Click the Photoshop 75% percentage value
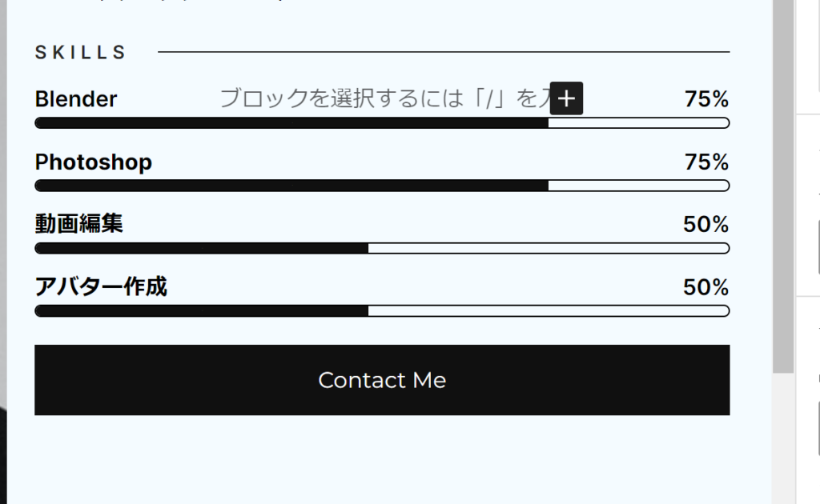The height and width of the screenshot is (504, 820). [x=706, y=162]
